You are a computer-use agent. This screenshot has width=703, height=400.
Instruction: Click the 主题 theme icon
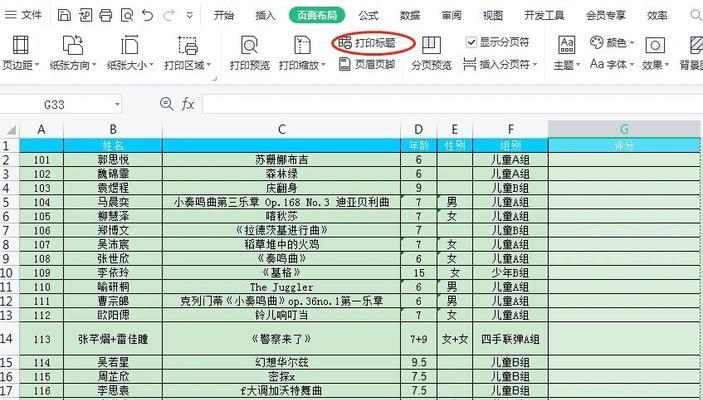pyautogui.click(x=567, y=45)
